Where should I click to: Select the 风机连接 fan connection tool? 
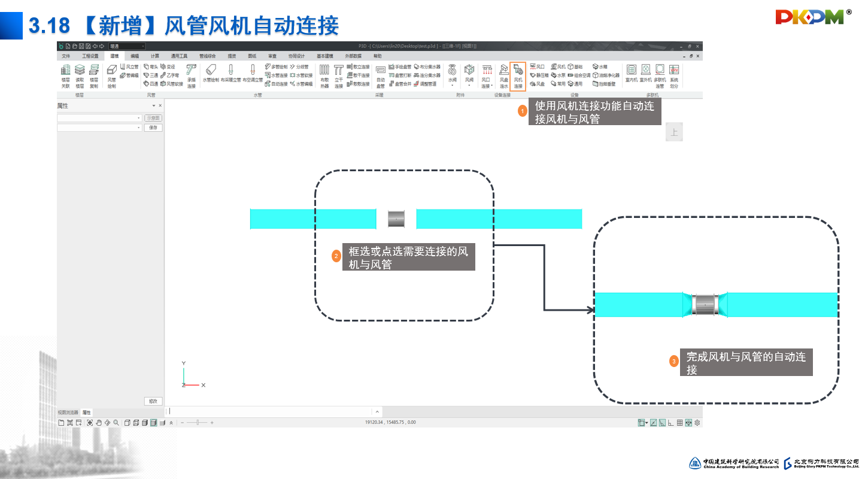518,77
